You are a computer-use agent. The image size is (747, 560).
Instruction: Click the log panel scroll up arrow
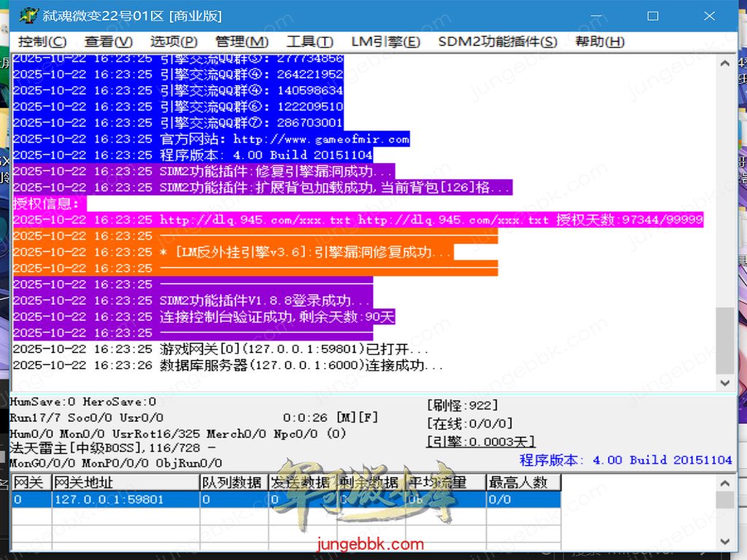point(724,63)
